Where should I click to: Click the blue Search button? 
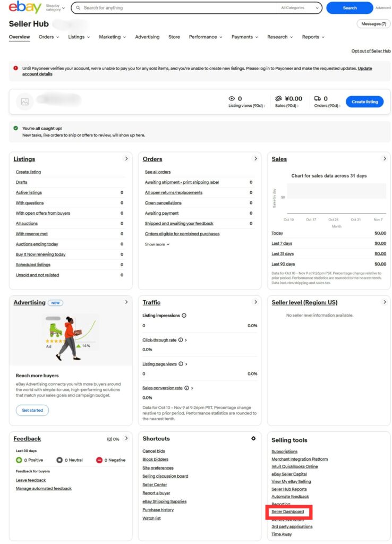point(350,8)
